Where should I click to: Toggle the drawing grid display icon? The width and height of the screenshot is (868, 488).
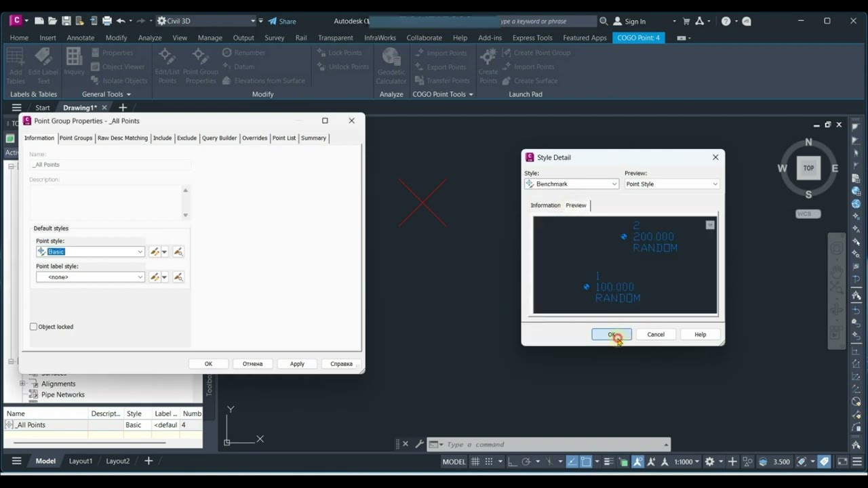point(475,462)
